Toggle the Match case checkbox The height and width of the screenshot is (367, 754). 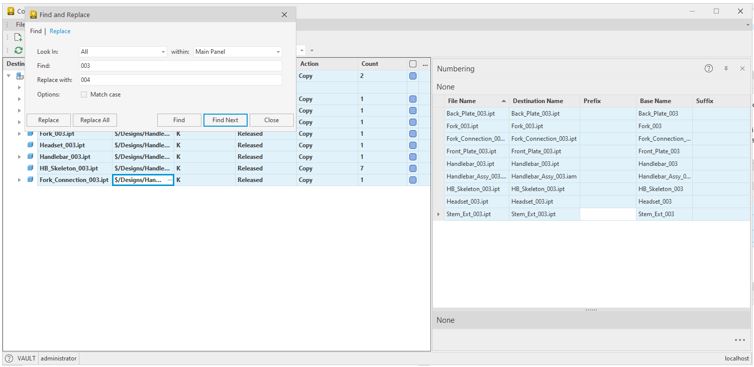[84, 95]
